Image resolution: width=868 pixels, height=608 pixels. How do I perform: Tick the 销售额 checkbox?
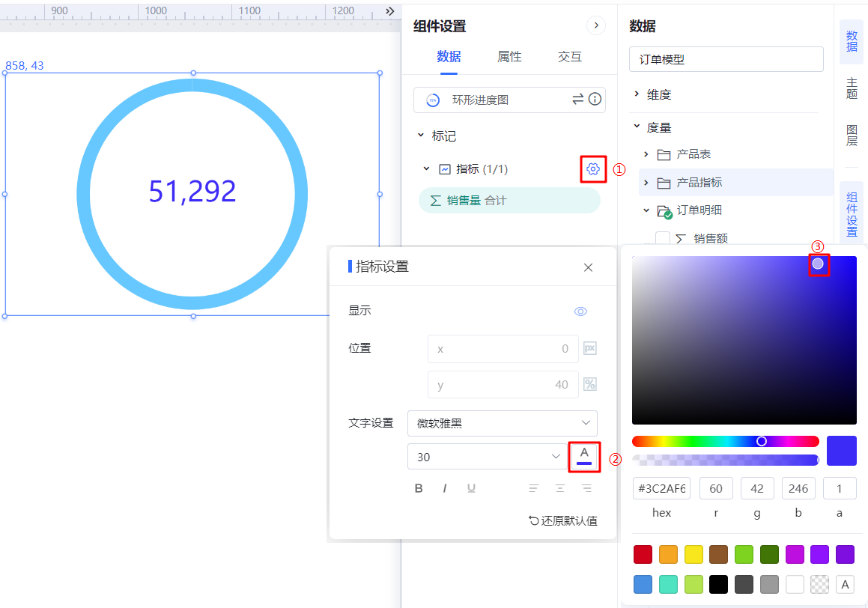(x=663, y=238)
